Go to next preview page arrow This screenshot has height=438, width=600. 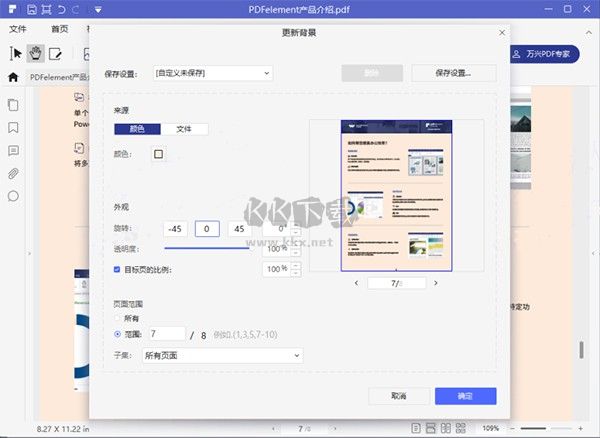tap(435, 283)
